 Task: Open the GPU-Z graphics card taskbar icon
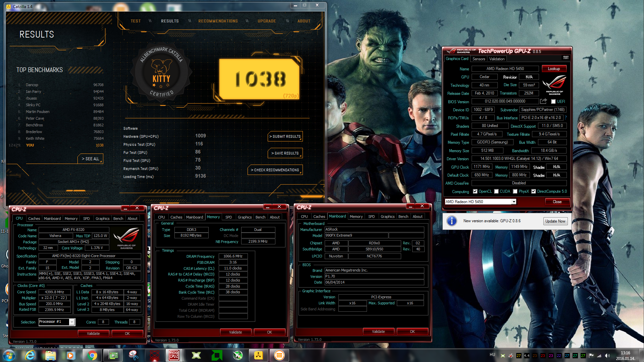coord(113,355)
